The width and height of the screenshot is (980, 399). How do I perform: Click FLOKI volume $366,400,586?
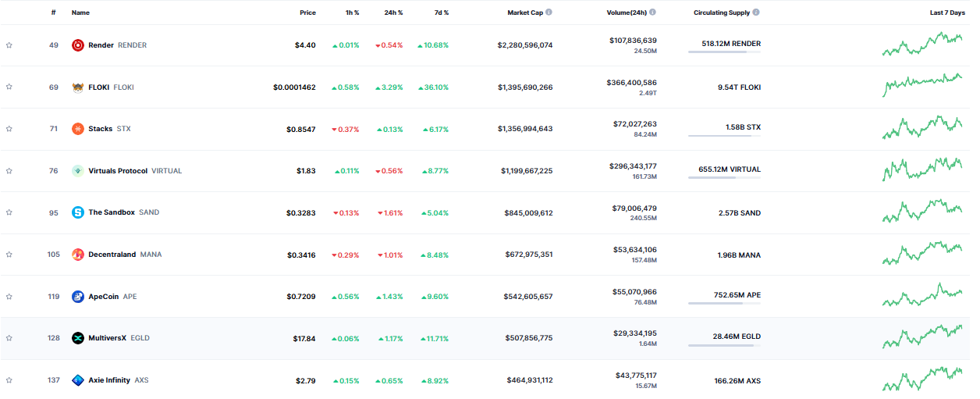coord(633,82)
